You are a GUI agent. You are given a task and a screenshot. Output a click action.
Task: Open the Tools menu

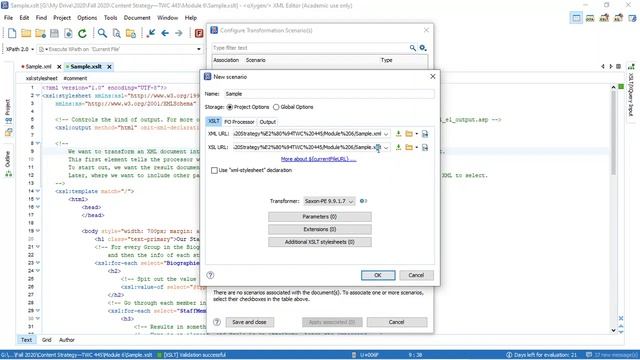point(110,18)
